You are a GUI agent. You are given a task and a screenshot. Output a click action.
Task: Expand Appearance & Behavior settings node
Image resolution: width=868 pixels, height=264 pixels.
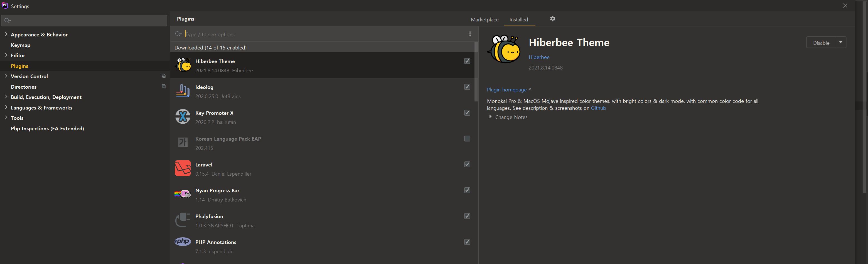6,34
